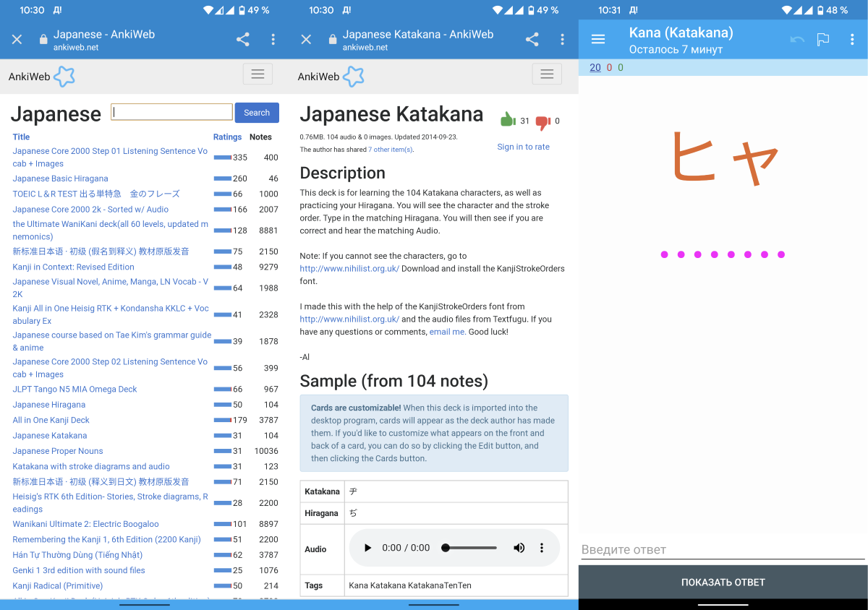Image resolution: width=868 pixels, height=610 pixels.
Task: Share the Japanese - AnkiWeb page
Action: [x=243, y=40]
